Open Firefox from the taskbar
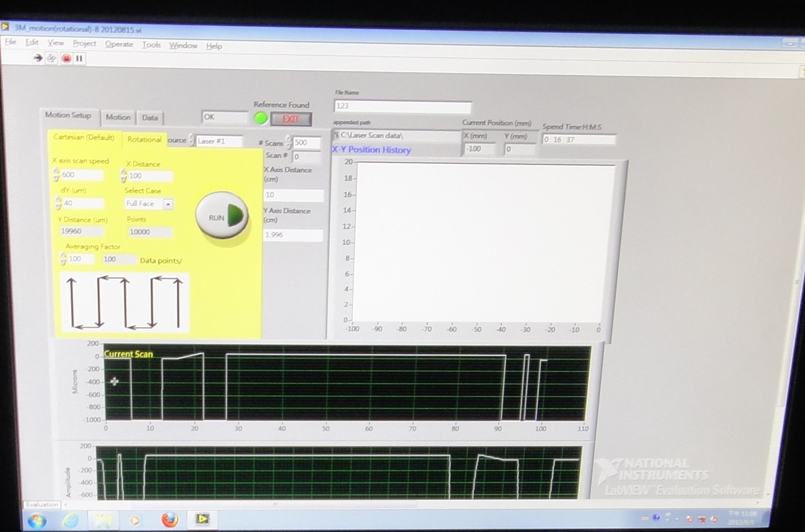This screenshot has width=805, height=532. (x=170, y=519)
